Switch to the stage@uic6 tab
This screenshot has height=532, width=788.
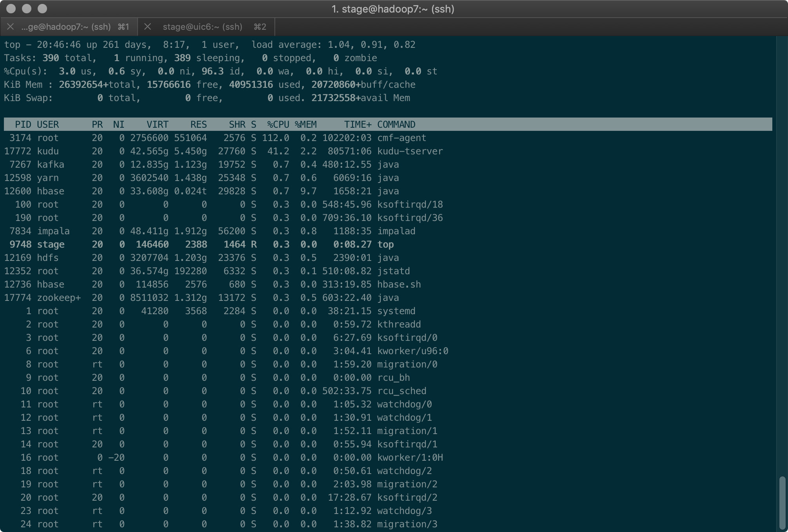[203, 27]
